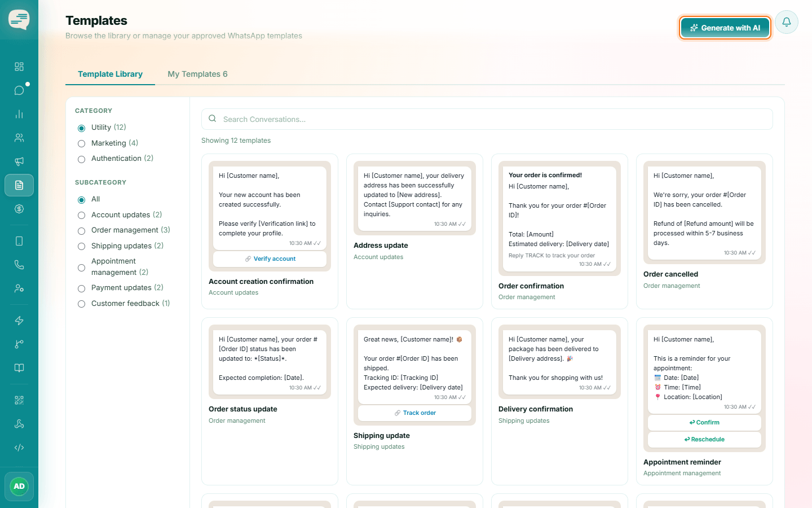This screenshot has height=508, width=812.
Task: Open the Address update template card
Action: coord(414,231)
